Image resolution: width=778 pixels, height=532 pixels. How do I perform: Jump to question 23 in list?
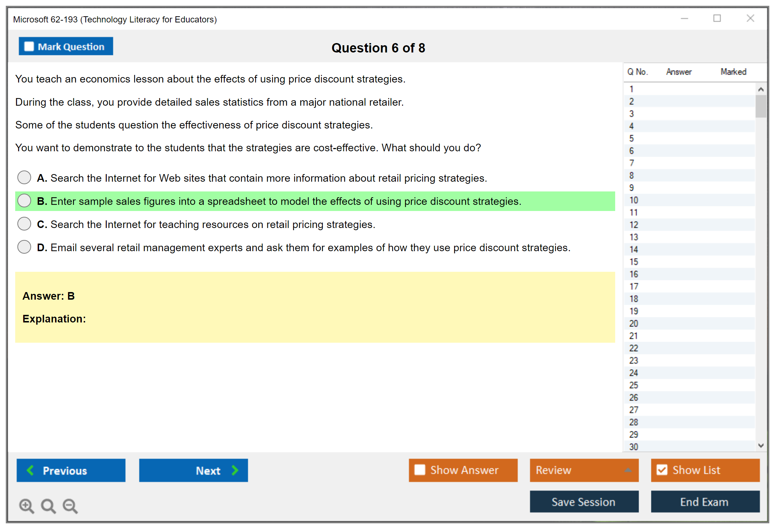click(634, 360)
